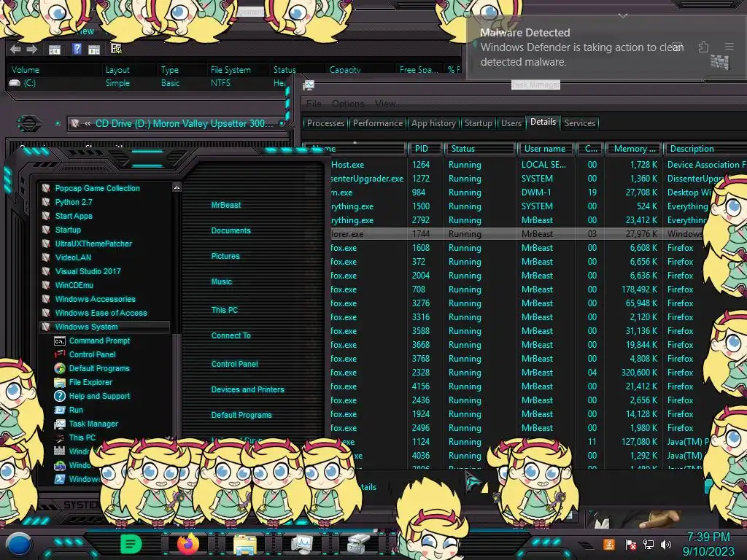Expand the WinCDEmu folder
Image resolution: width=747 pixels, height=560 pixels.
pos(74,285)
